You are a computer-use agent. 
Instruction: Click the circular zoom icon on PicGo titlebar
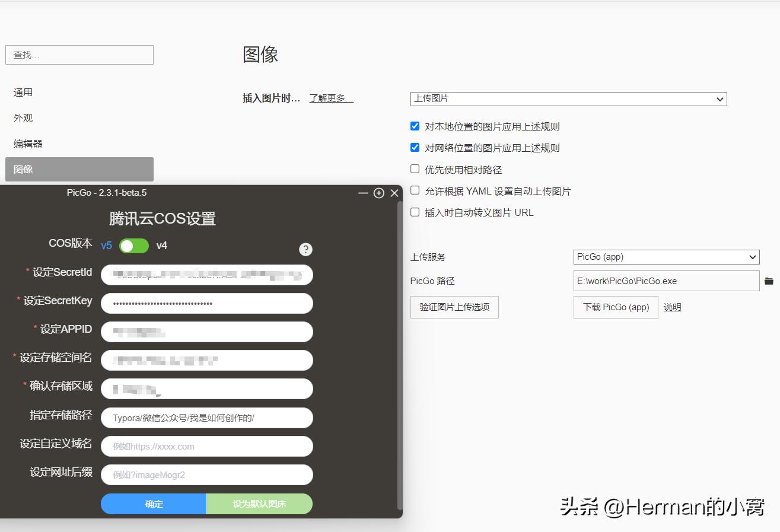tap(379, 193)
